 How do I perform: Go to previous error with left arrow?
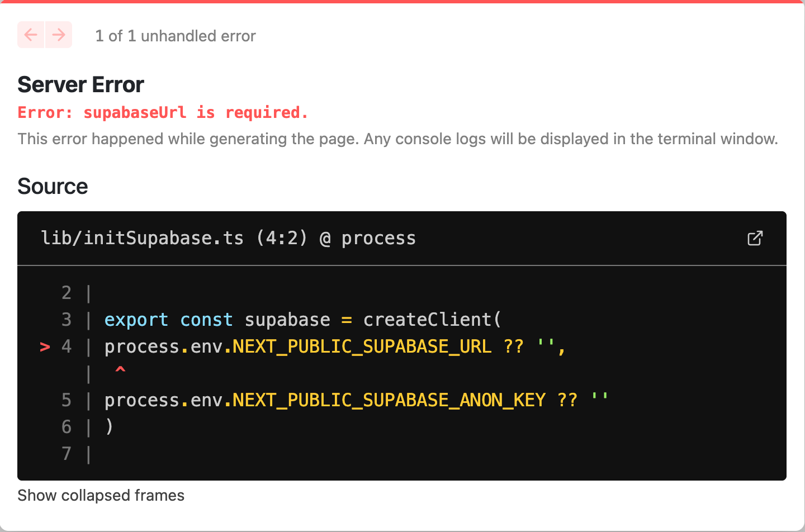pyautogui.click(x=31, y=35)
